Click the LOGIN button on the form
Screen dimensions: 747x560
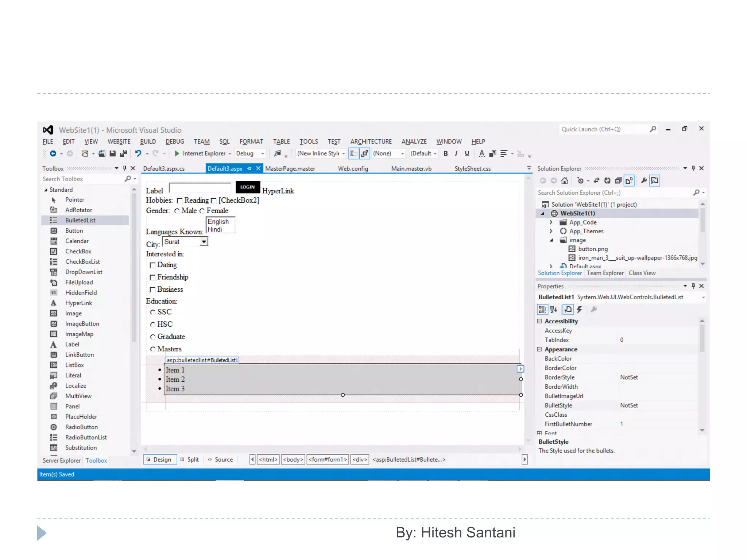(x=247, y=187)
